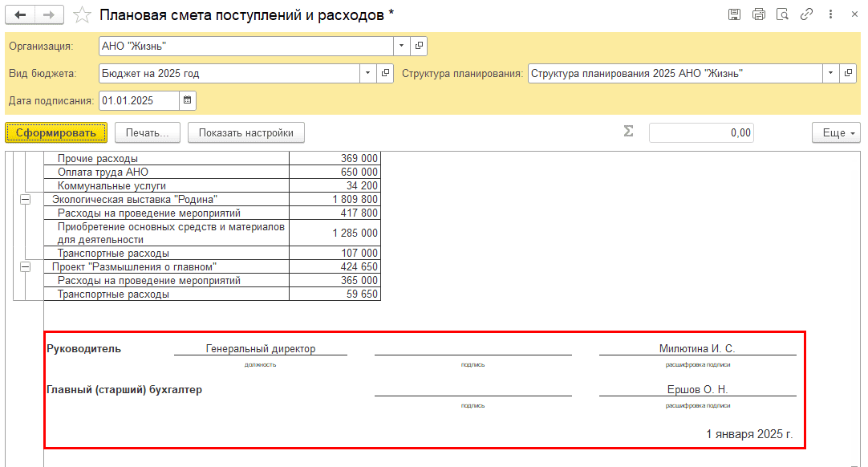Expand the Организация dropdown list
This screenshot has width=868, height=467.
click(x=401, y=47)
